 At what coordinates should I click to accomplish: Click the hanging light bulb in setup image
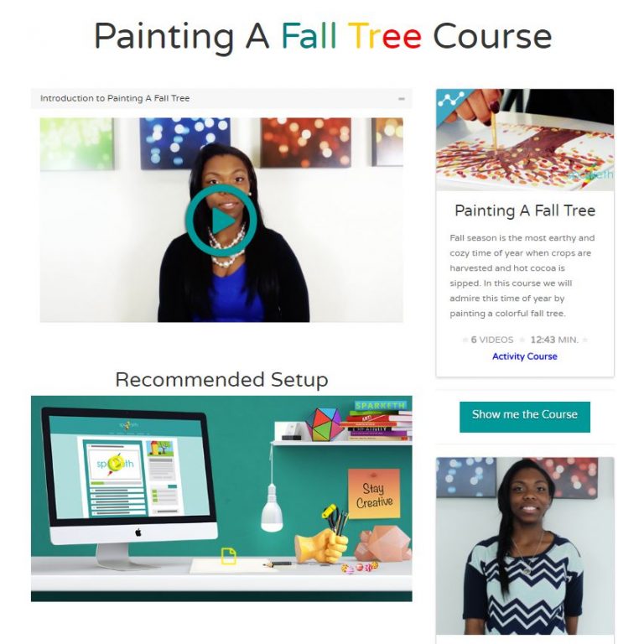click(x=272, y=509)
